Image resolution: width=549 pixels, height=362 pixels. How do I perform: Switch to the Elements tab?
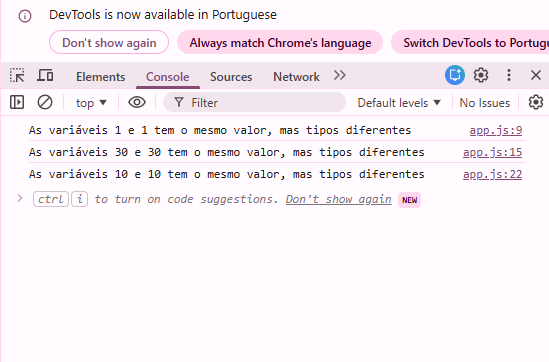[100, 77]
